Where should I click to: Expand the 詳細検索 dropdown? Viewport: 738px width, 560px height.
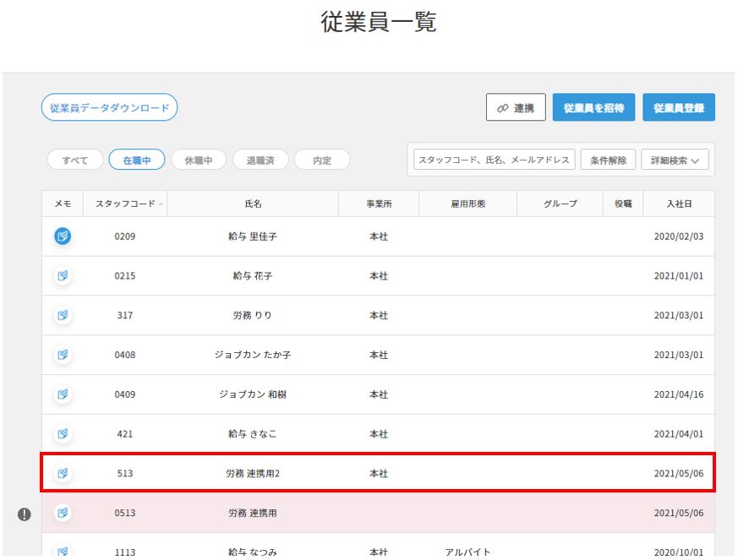pos(675,160)
